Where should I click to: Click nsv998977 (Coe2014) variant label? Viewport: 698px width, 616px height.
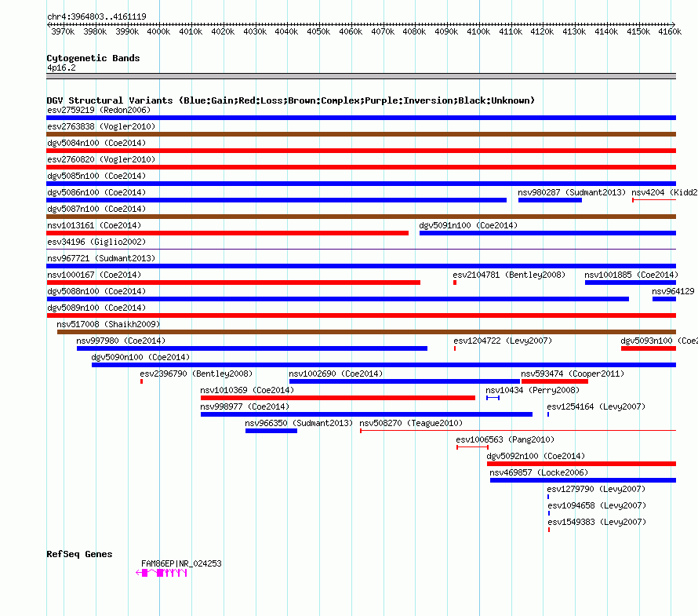[245, 406]
